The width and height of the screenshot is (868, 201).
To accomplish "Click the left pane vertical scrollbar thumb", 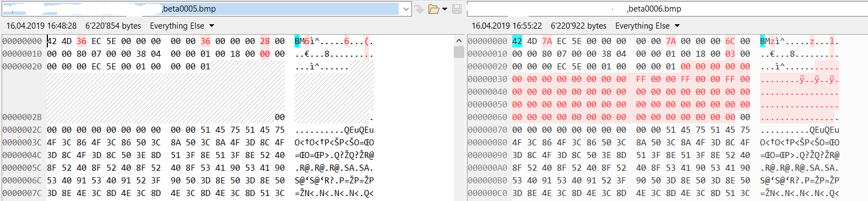I will click(x=459, y=52).
